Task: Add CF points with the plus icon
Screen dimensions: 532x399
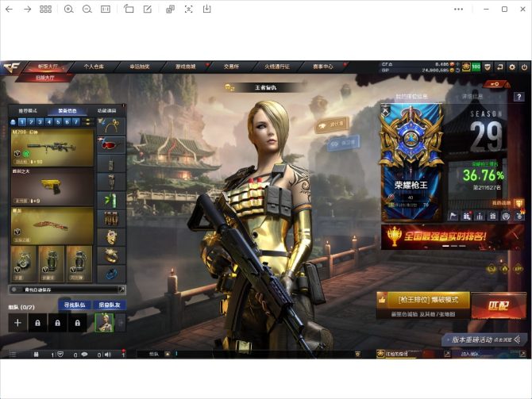Action: coord(457,63)
